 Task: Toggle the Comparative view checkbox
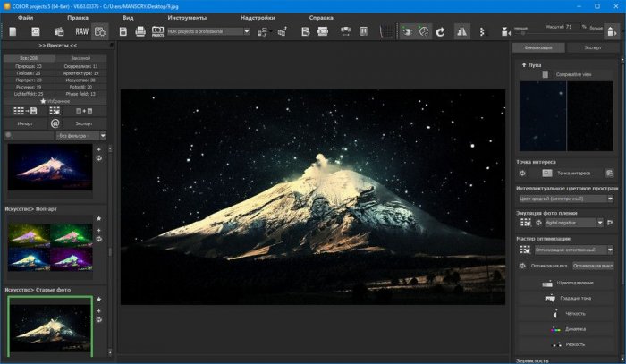click(545, 74)
